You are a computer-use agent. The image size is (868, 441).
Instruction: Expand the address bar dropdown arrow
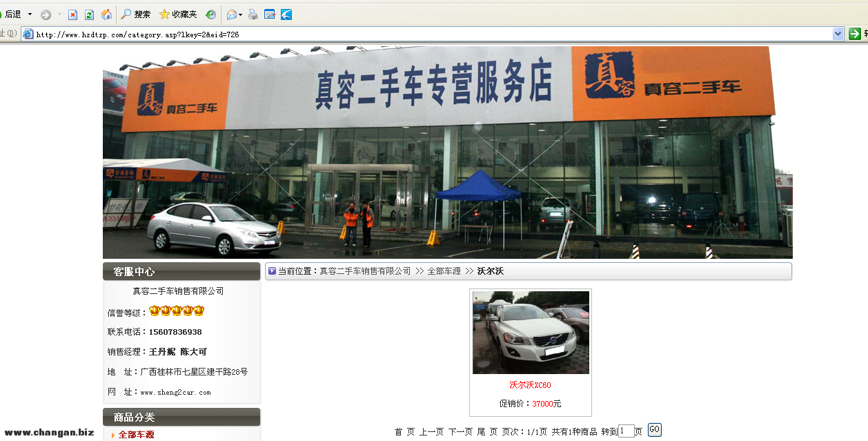[838, 34]
